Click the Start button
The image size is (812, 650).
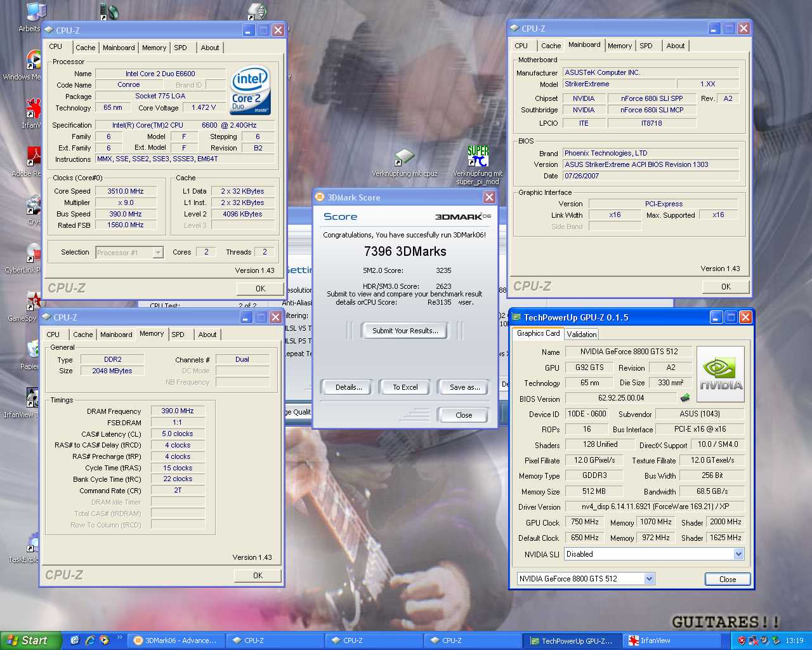pos(31,640)
